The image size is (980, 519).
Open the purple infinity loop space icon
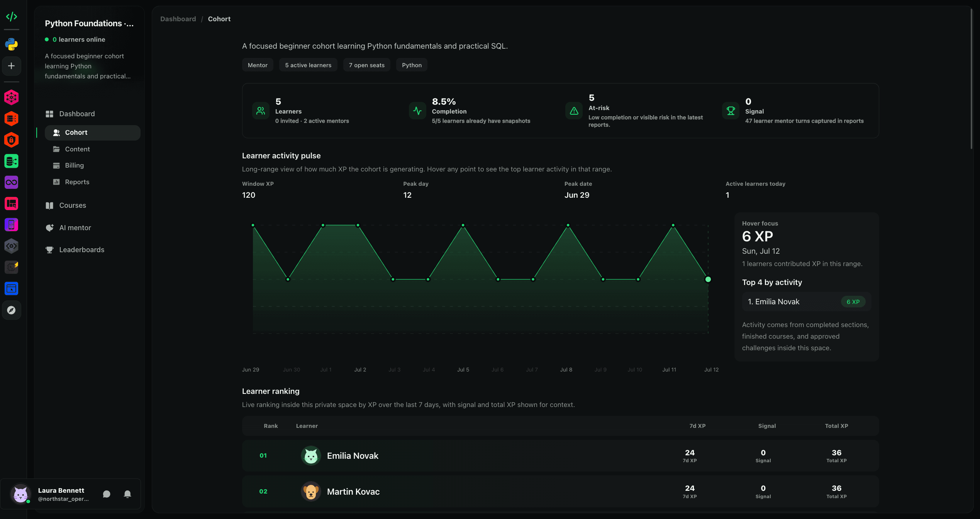pyautogui.click(x=12, y=182)
